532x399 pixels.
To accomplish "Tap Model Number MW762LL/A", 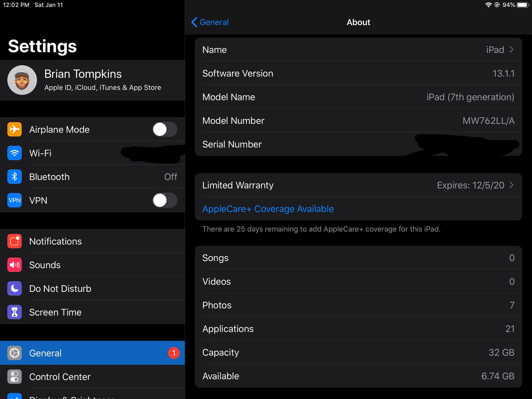I will [488, 120].
